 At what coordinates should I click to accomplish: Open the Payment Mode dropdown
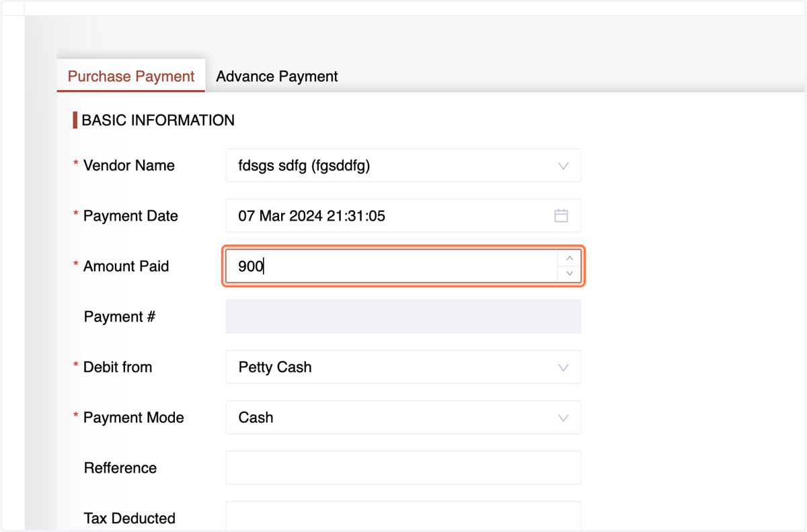pyautogui.click(x=403, y=418)
